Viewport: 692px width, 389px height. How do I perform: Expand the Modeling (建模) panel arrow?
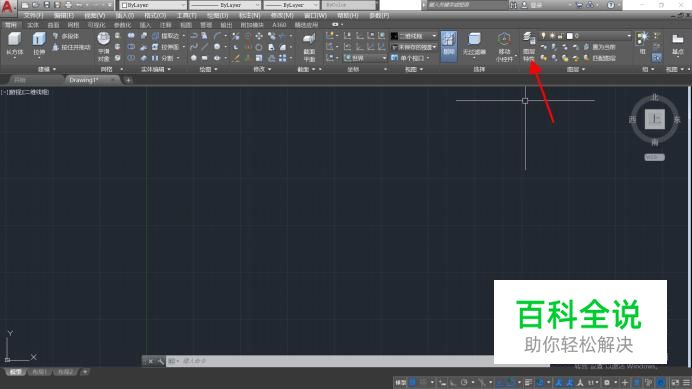tap(54, 69)
